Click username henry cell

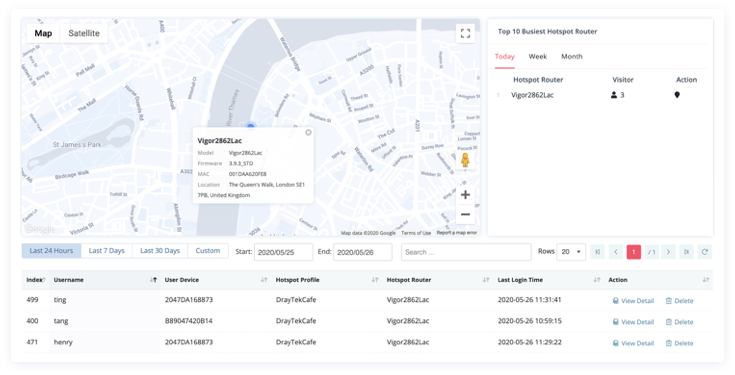[x=63, y=342]
